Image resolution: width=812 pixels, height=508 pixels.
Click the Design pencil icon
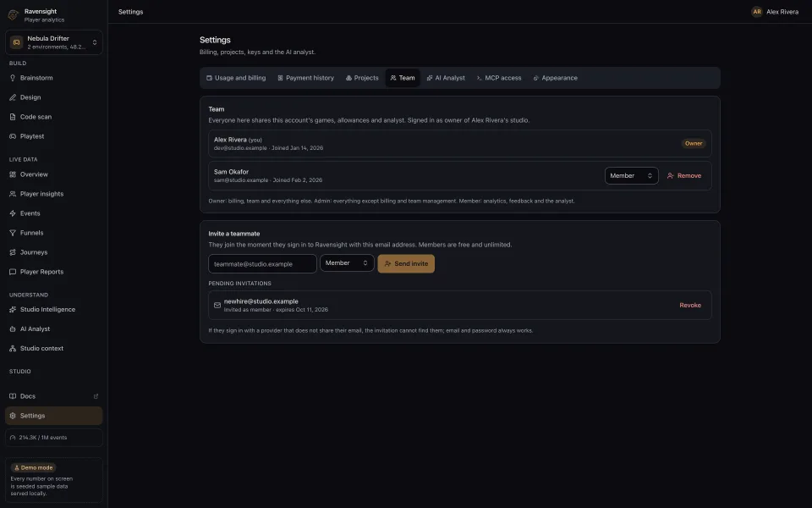pos(13,97)
